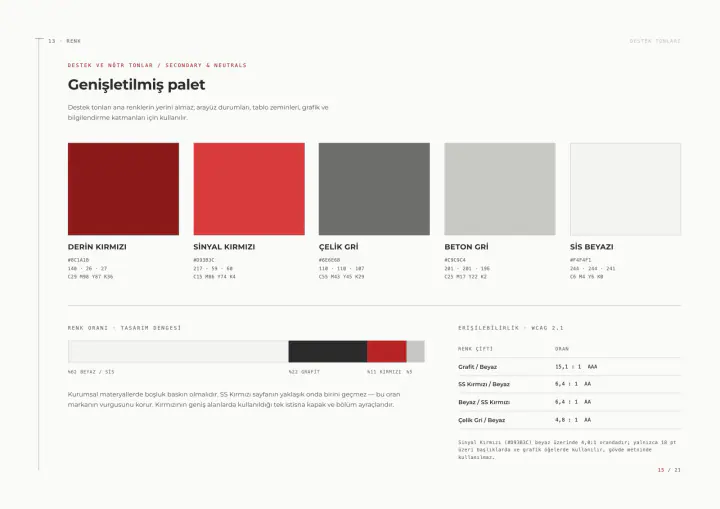Screen dimensions: 720x509
Task: Click the 'ERİŞİLEBİLİRLİK · WCAG 2.1' label
Action: pos(511,328)
